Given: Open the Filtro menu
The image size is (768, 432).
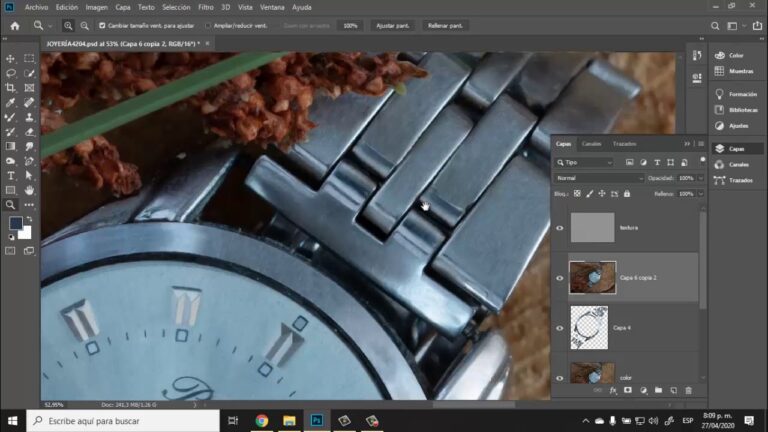Looking at the screenshot, I should tap(206, 7).
